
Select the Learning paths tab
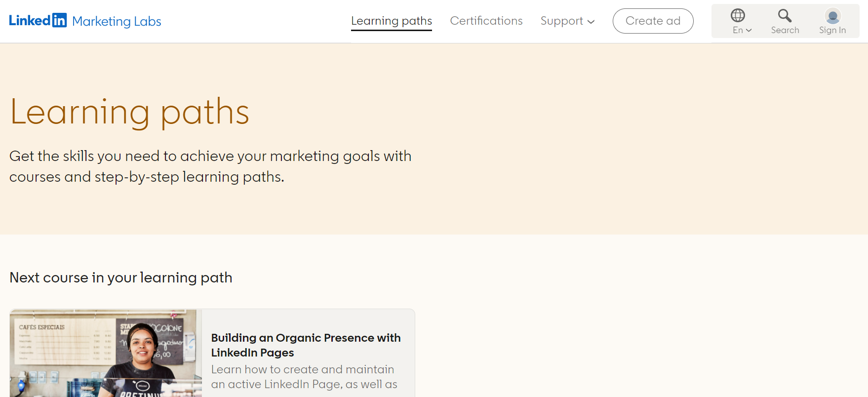point(392,21)
